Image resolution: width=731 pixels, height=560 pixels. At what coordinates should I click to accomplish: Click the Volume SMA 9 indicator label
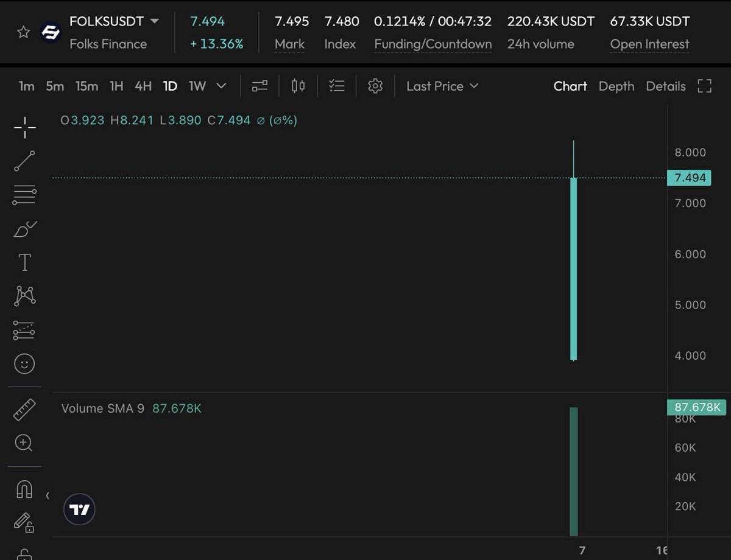[103, 408]
